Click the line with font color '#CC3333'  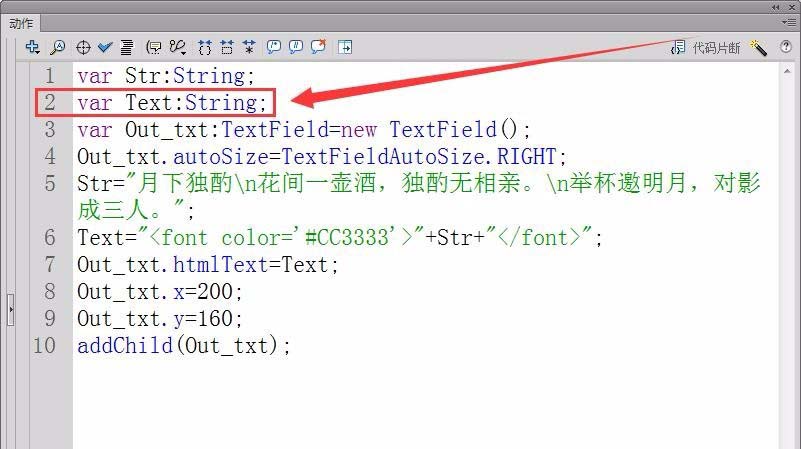coord(340,238)
